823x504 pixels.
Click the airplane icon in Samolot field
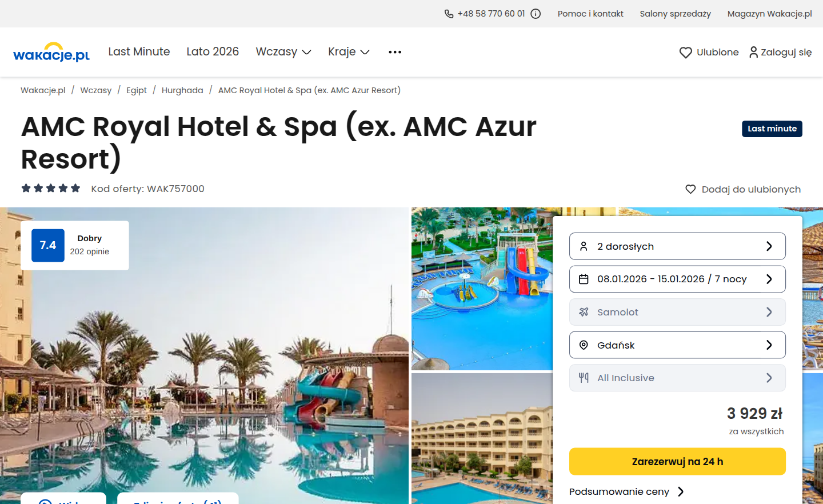pos(584,312)
